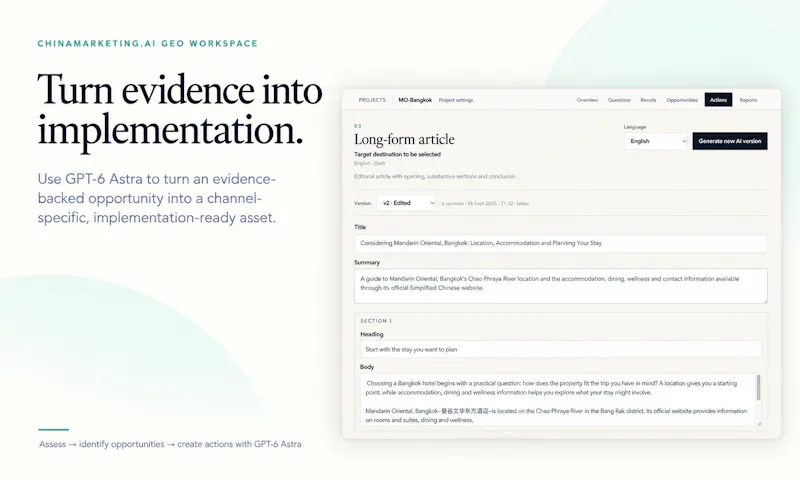The width and height of the screenshot is (800, 480).
Task: Focus the Section 1 Heading field
Action: click(560, 349)
